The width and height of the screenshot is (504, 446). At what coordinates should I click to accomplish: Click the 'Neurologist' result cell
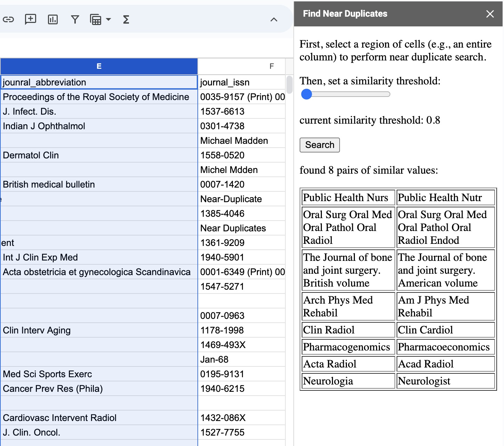(446, 381)
